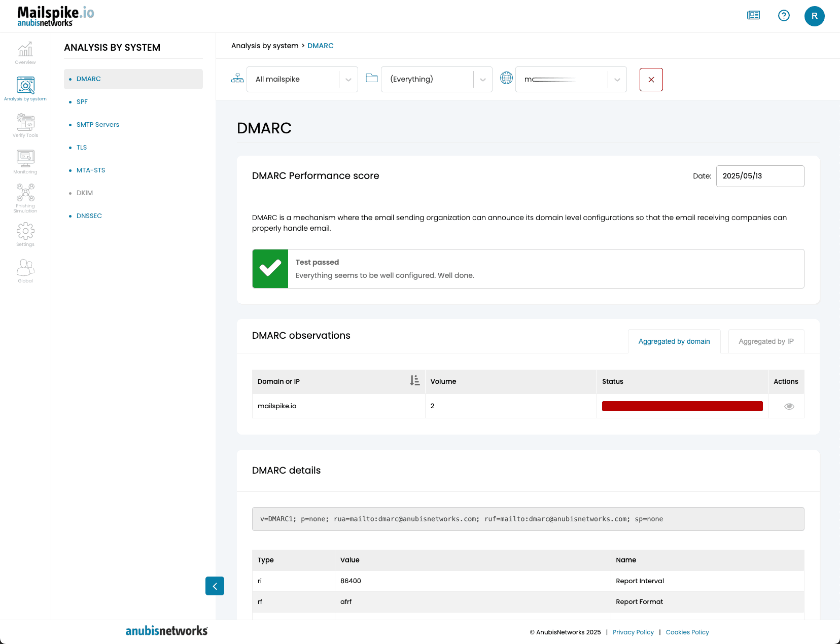The height and width of the screenshot is (644, 840).
Task: Click the network hierarchy filter icon
Action: click(237, 79)
